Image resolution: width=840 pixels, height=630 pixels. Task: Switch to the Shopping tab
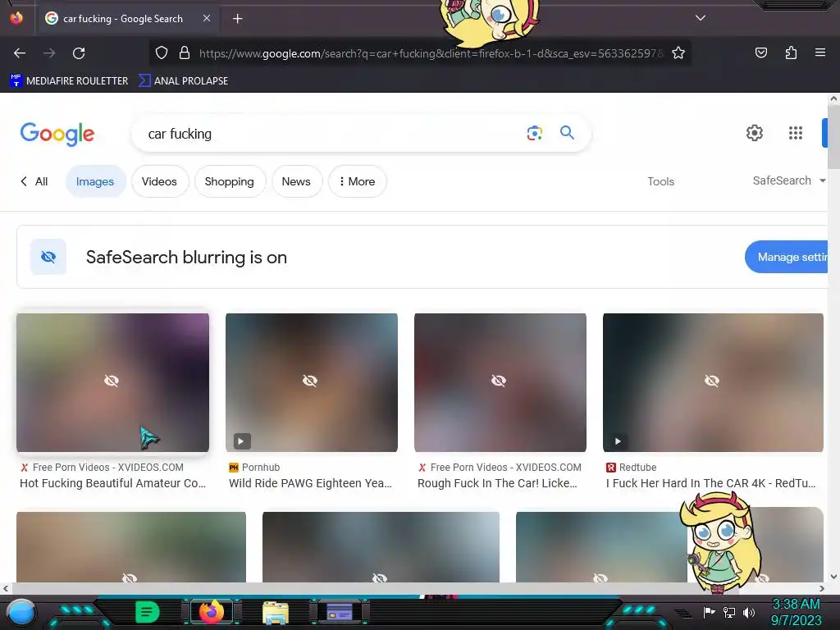pos(230,181)
